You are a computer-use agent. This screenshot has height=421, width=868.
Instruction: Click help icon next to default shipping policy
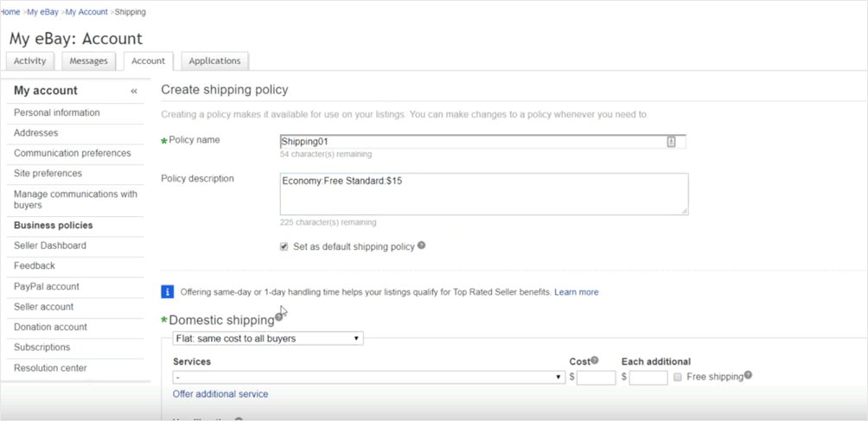point(421,245)
